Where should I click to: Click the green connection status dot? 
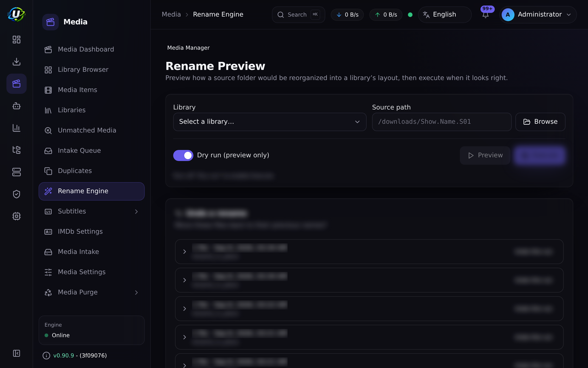410,14
